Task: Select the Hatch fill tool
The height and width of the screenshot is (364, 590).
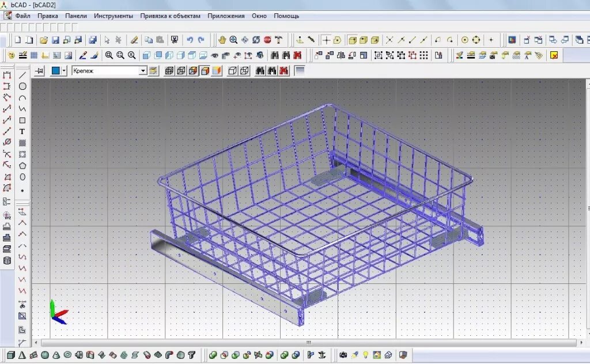Action: tap(22, 143)
